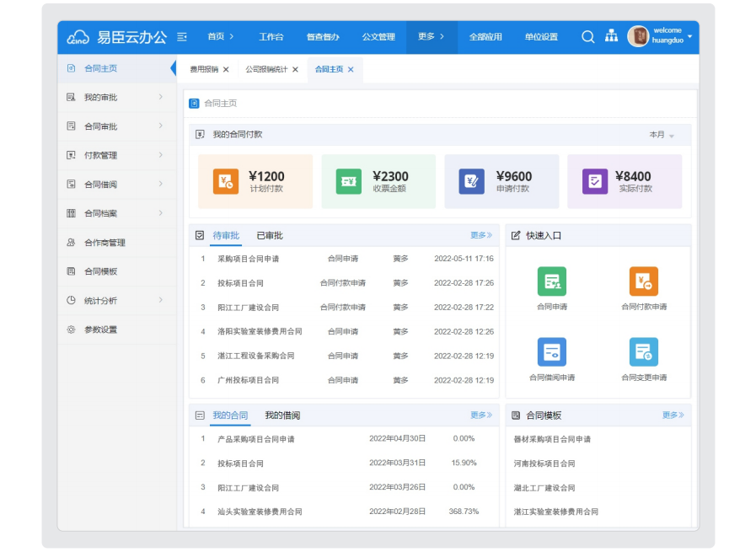The image size is (756, 552).
Task: Click the 合同审批 sidebar icon
Action: click(x=71, y=126)
